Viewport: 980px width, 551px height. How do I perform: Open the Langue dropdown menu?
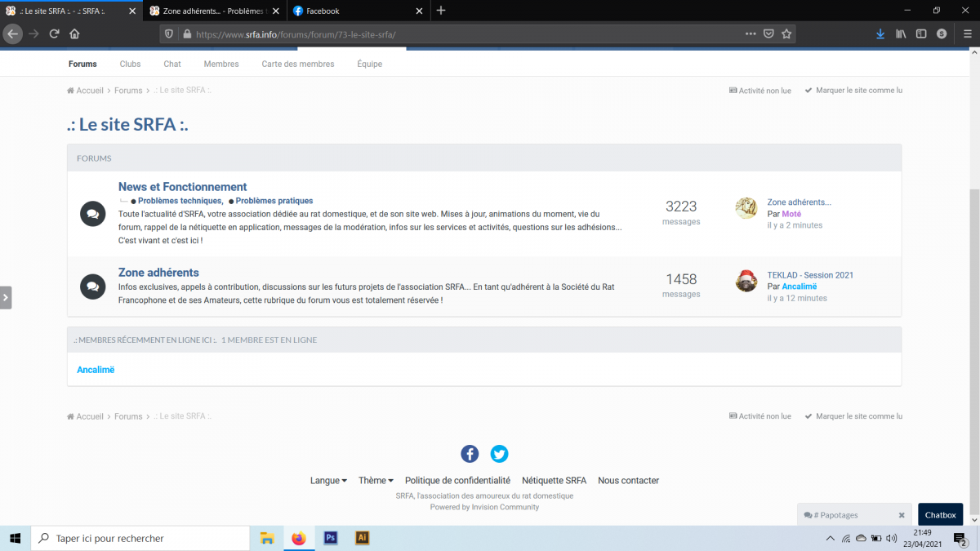(328, 481)
